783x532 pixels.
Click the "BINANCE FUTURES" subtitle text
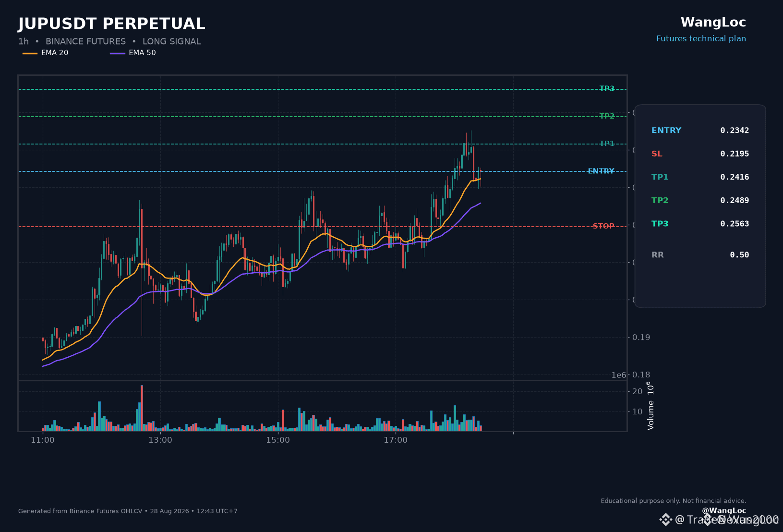(85, 41)
